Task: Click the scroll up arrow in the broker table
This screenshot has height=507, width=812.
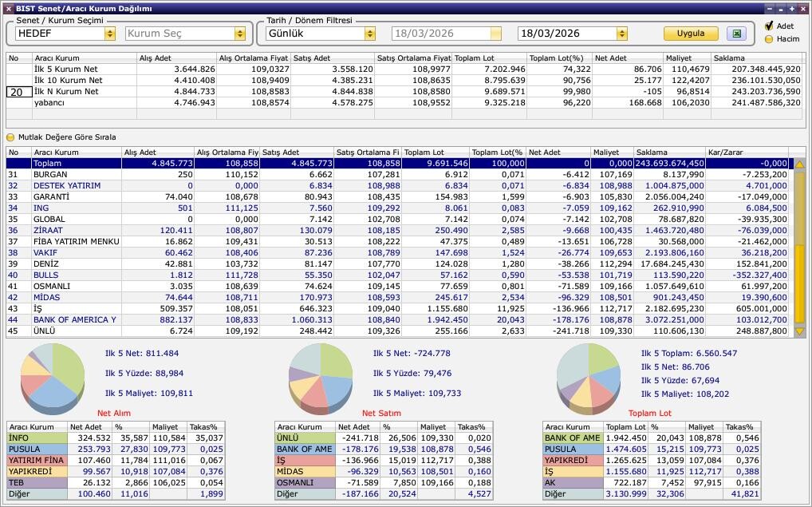Action: [x=799, y=164]
